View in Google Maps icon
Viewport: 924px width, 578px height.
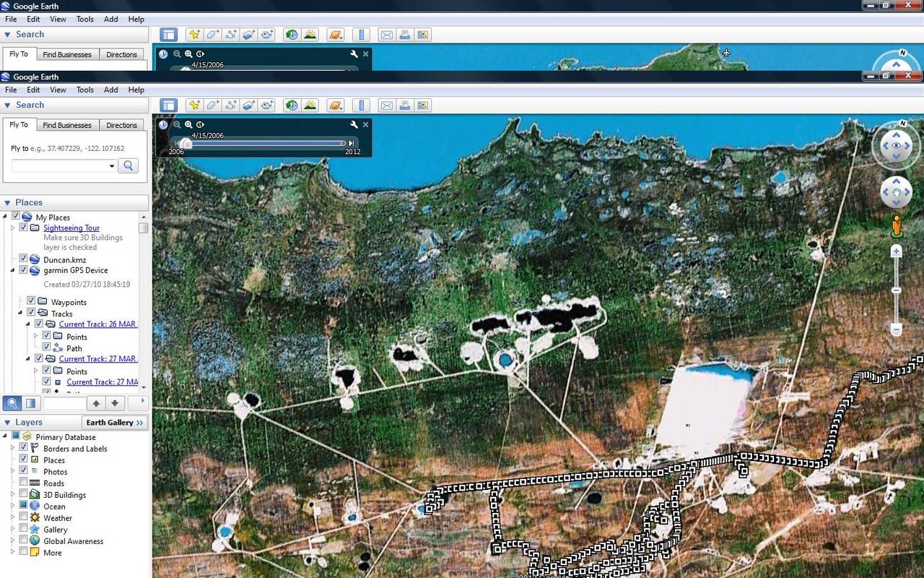coord(423,105)
